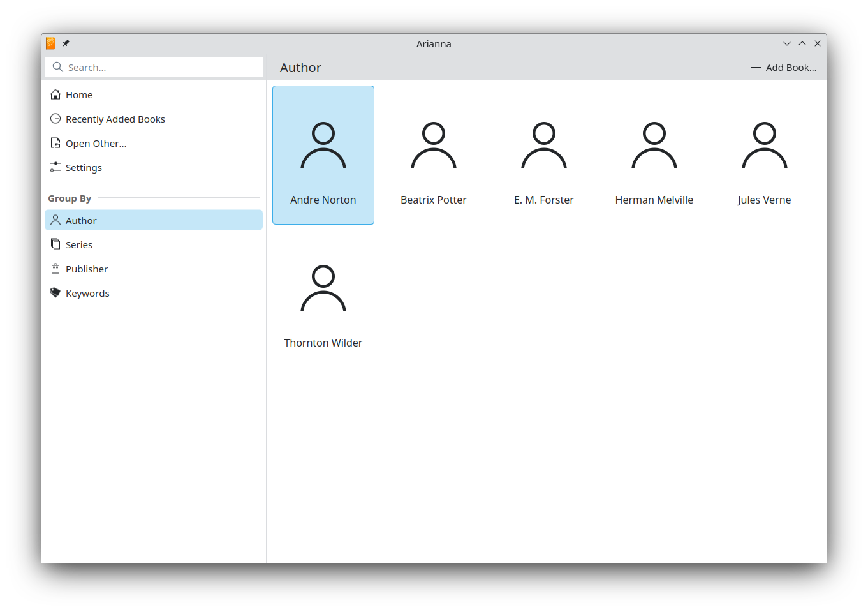This screenshot has width=868, height=612.
Task: Click the search magnifier icon
Action: [57, 67]
